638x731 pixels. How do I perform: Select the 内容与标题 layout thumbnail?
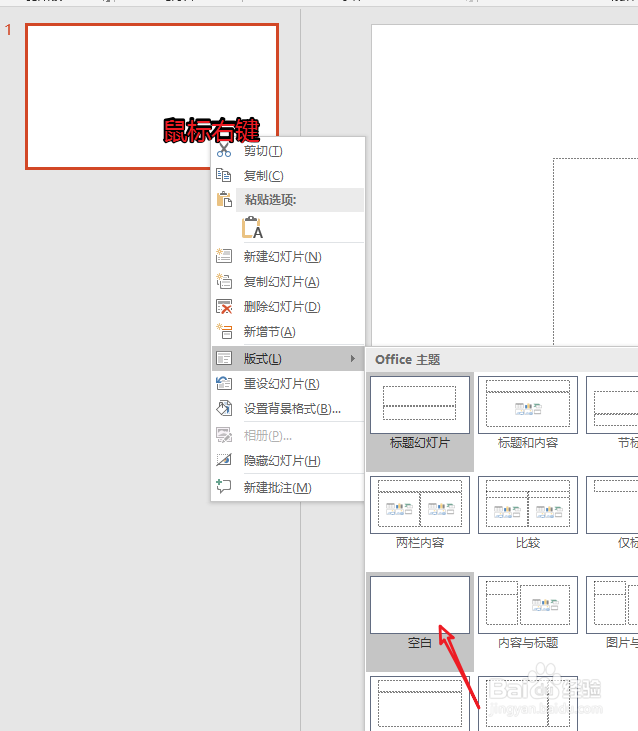[x=528, y=605]
